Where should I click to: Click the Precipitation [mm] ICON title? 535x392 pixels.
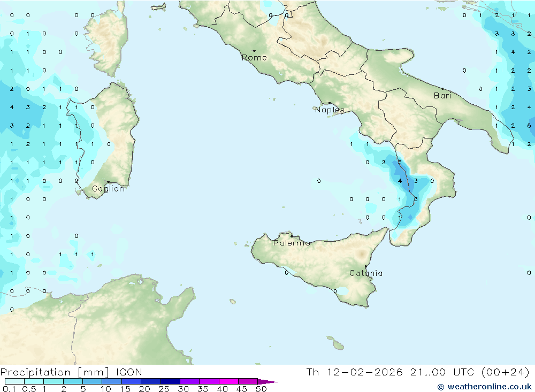[71, 372]
